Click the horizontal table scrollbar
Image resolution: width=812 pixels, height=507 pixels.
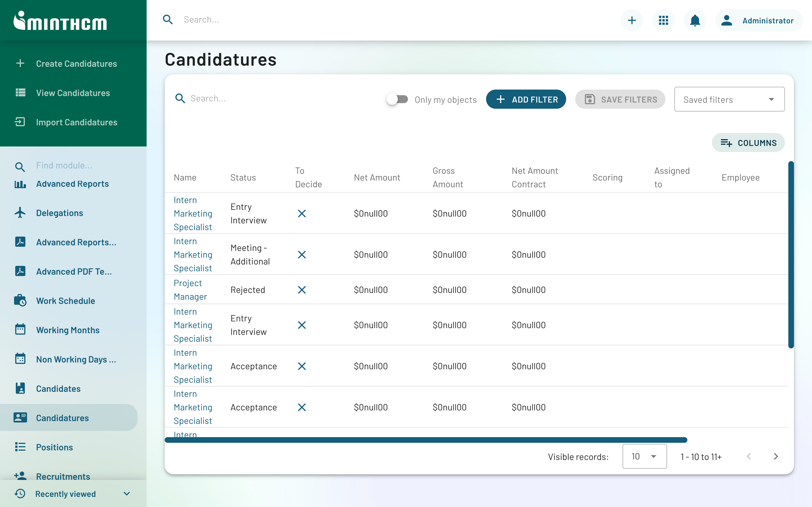click(x=425, y=440)
